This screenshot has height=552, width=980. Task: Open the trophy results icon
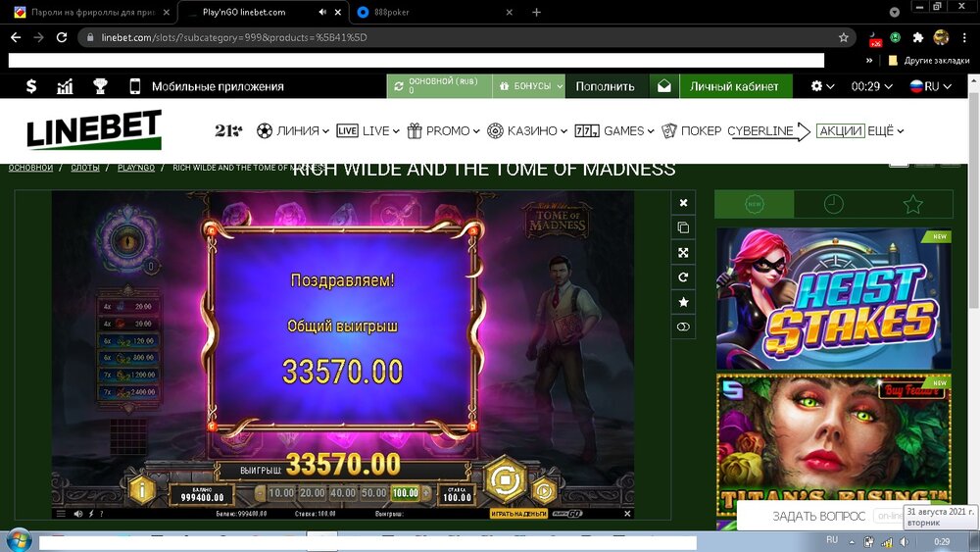click(100, 86)
